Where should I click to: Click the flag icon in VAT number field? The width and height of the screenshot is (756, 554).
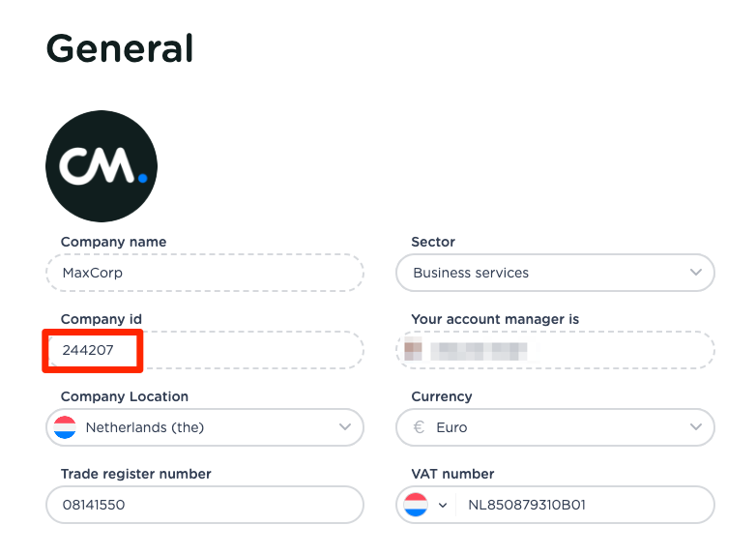tap(416, 505)
